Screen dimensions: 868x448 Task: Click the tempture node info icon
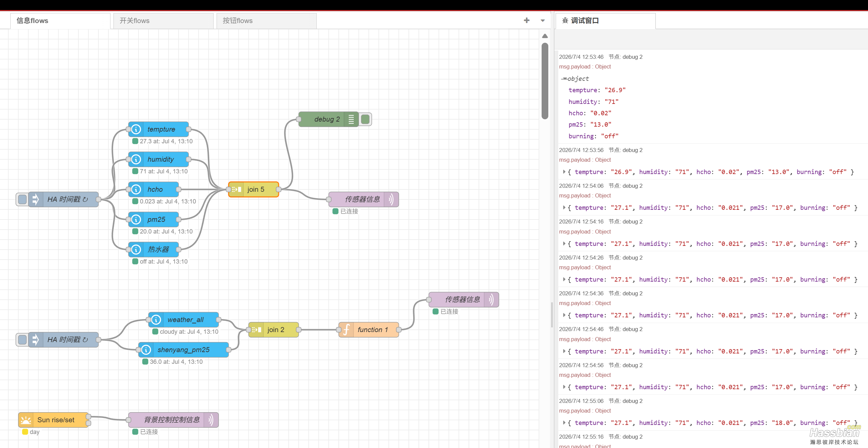pos(136,129)
